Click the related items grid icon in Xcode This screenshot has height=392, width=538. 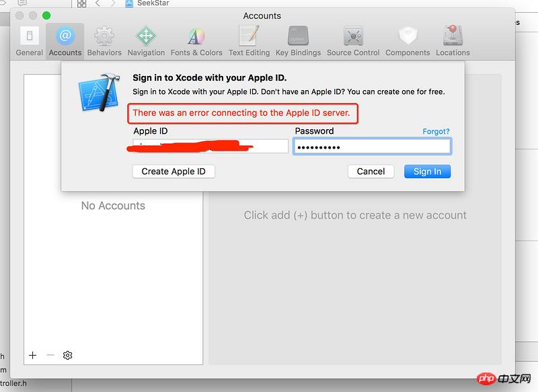click(81, 3)
